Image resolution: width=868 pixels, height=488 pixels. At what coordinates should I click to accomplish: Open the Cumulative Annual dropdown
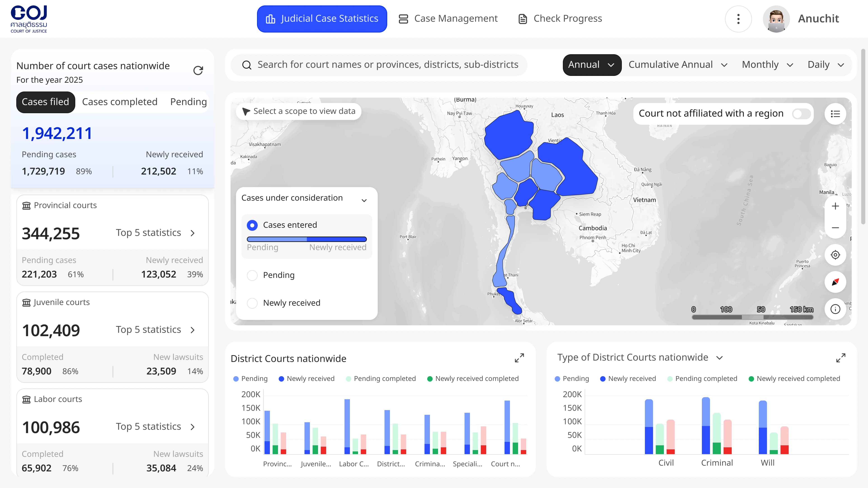coord(678,65)
